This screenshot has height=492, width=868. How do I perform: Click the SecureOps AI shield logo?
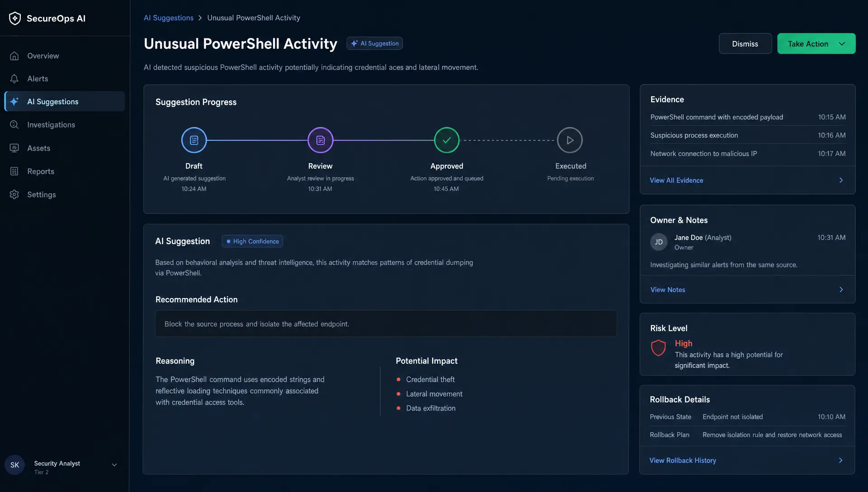[15, 19]
